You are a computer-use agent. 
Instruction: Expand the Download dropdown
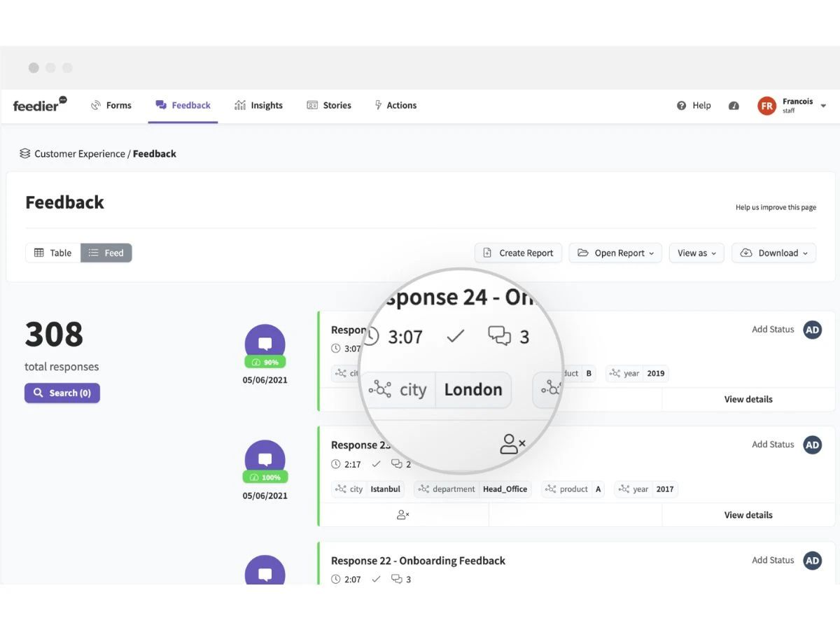click(773, 253)
